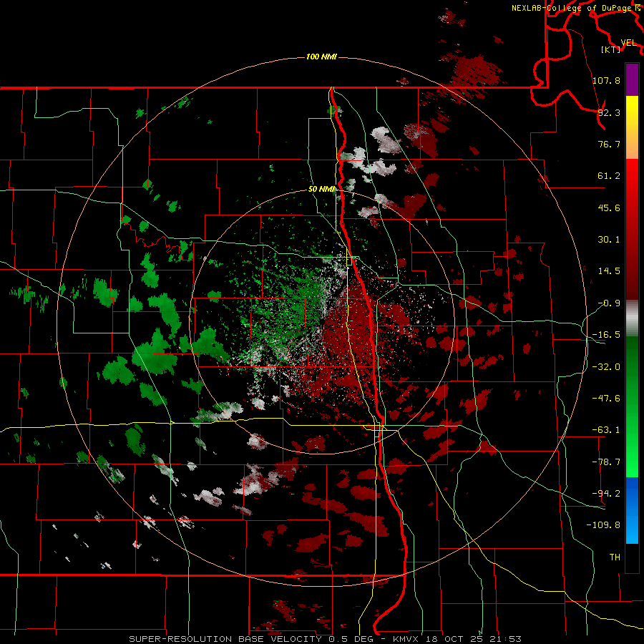The height and width of the screenshot is (644, 644).
Task: Click the KMVX radar station identifier
Action: coord(406,639)
